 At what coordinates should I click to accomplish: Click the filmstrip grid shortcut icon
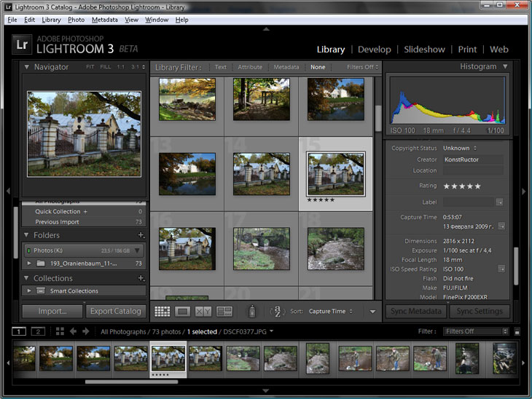[x=60, y=331]
